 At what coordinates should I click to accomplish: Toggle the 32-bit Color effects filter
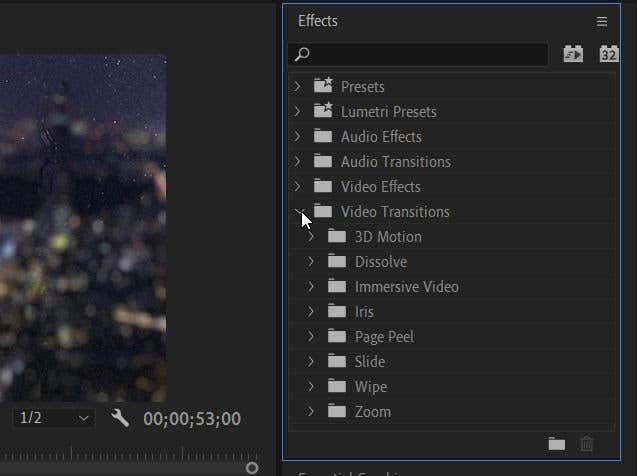point(608,54)
